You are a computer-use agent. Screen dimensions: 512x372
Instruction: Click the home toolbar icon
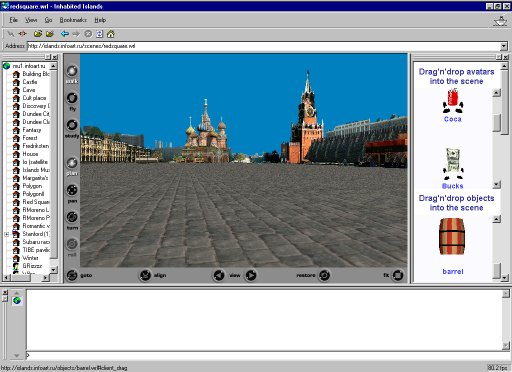[x=111, y=34]
